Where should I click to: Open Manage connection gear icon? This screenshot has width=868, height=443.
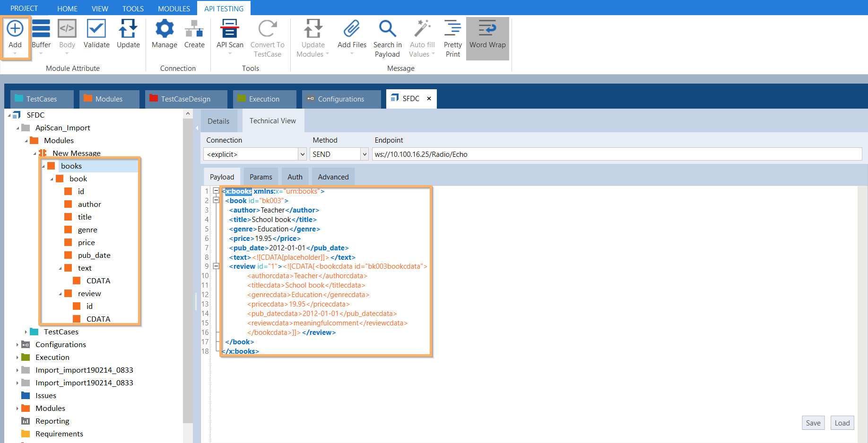(x=164, y=29)
